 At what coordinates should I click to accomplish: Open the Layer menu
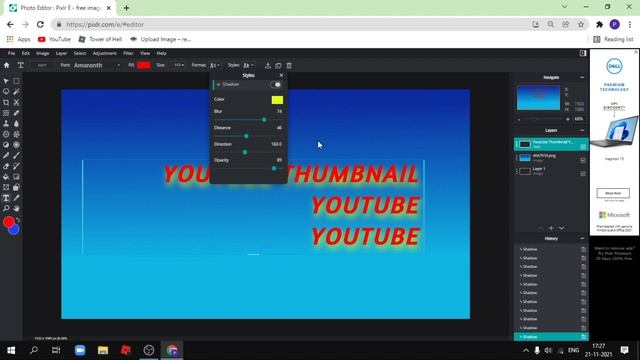(x=61, y=53)
